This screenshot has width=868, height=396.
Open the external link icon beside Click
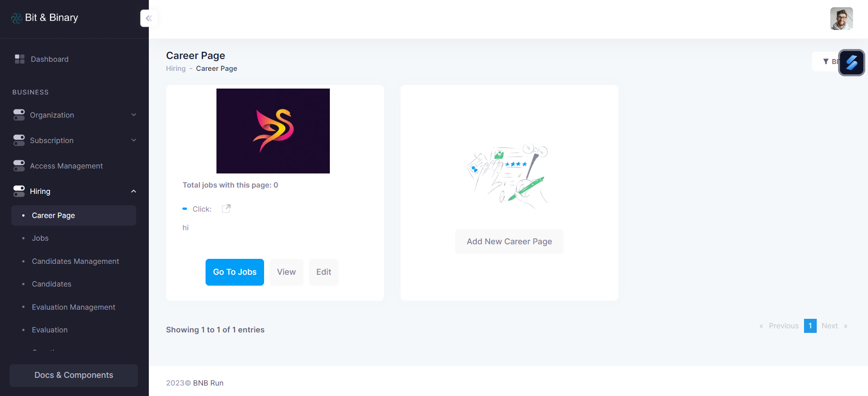(226, 208)
